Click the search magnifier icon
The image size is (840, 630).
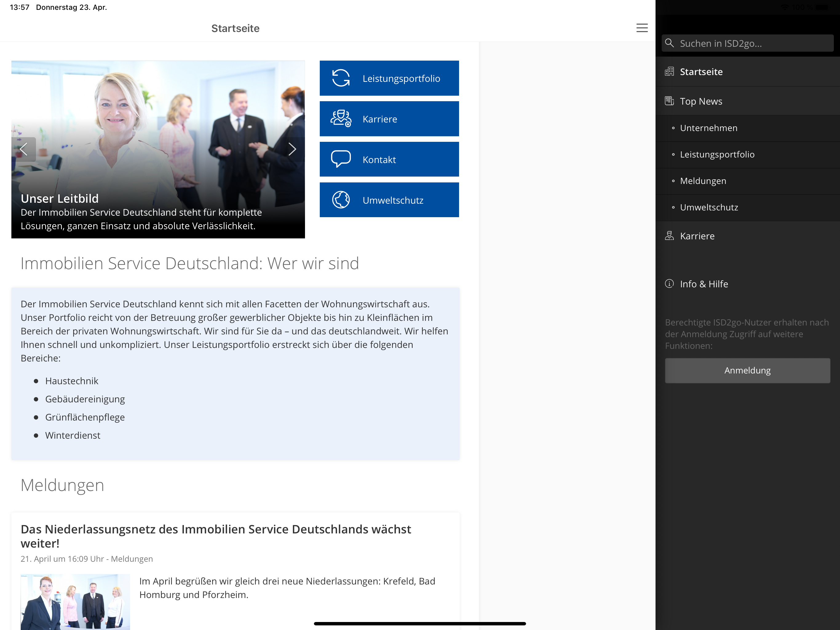[669, 43]
